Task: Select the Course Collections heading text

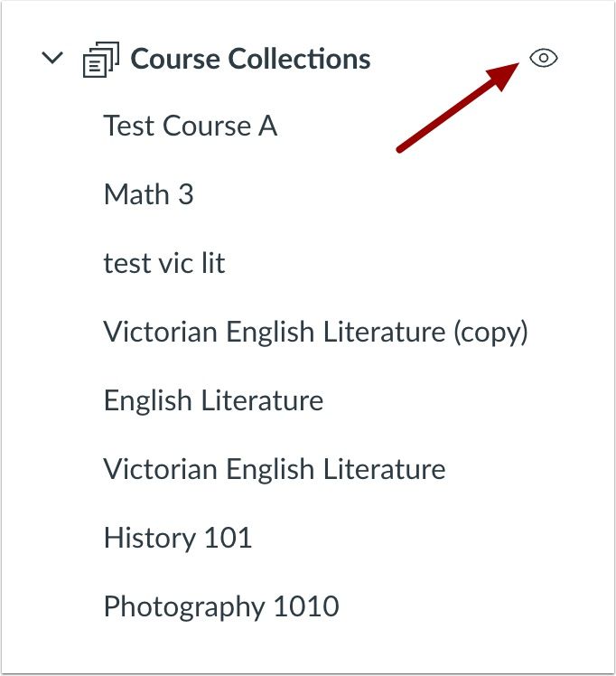Action: 250,59
